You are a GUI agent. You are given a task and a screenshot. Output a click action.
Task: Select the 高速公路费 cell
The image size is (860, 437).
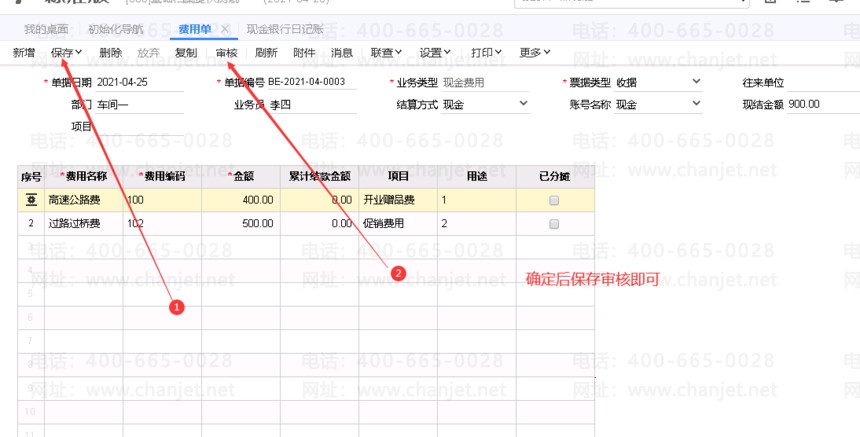tap(84, 200)
